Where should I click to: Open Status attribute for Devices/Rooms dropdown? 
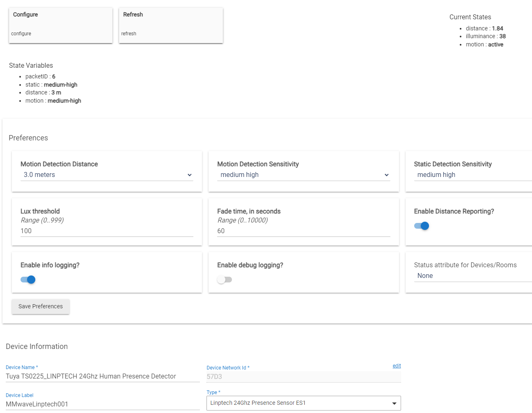pos(473,276)
